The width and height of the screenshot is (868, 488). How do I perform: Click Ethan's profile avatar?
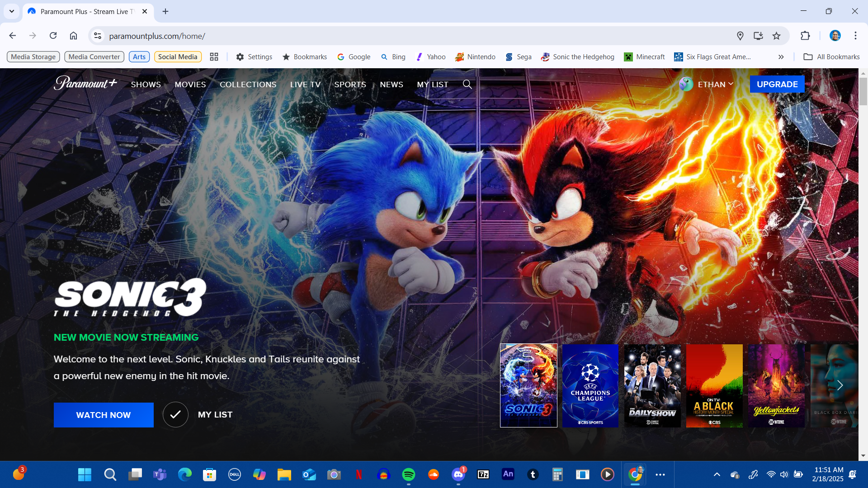click(686, 84)
